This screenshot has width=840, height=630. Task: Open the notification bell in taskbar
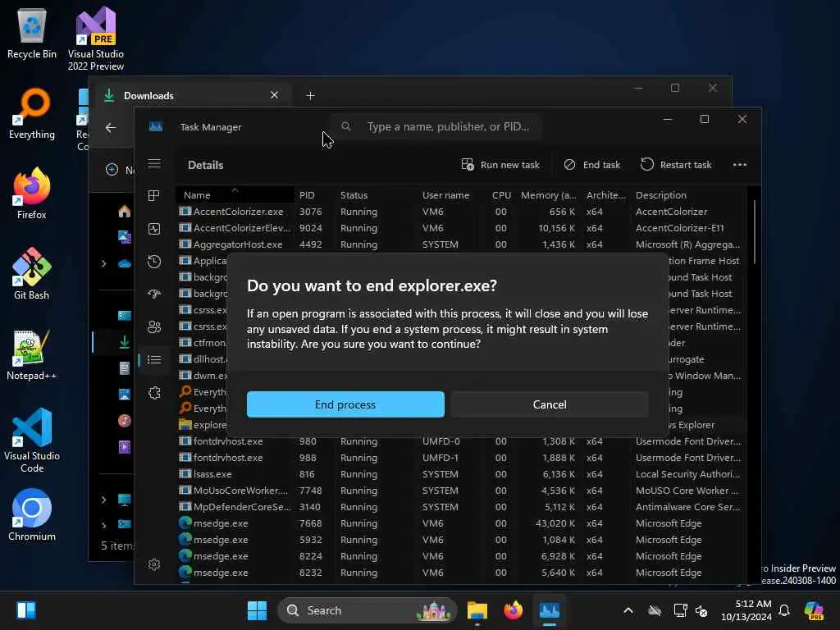click(784, 610)
